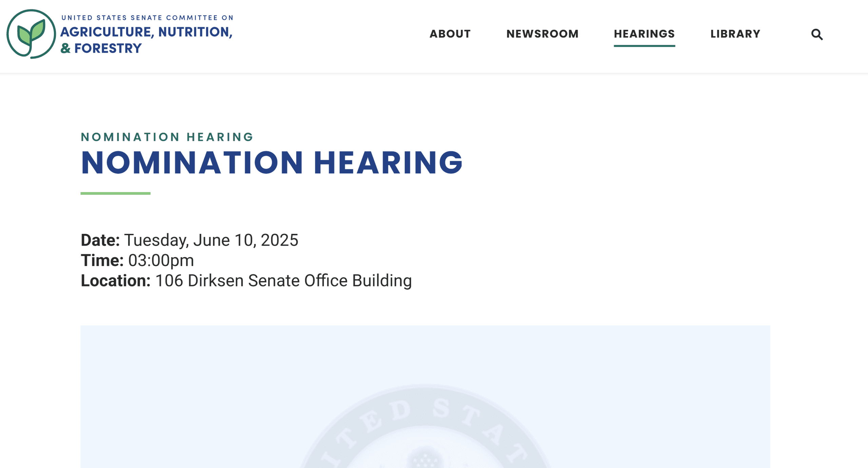This screenshot has width=868, height=468.
Task: Click the 03:00pm time value
Action: pos(161,261)
